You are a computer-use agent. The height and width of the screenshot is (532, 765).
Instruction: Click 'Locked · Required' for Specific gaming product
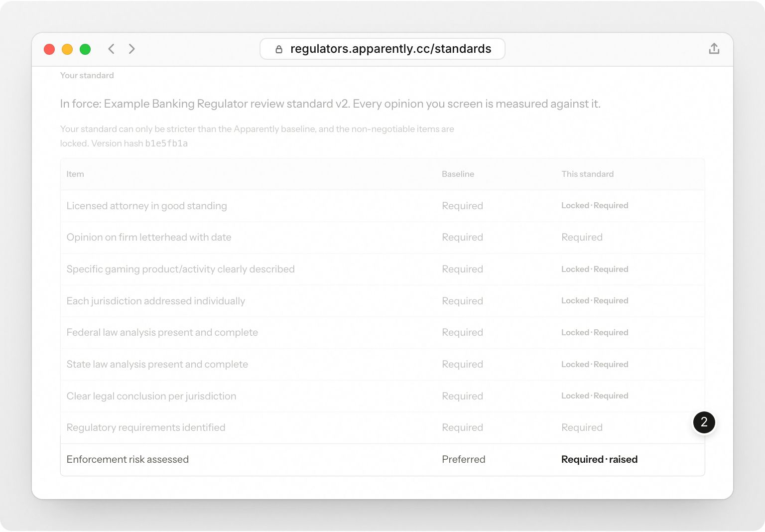click(595, 269)
